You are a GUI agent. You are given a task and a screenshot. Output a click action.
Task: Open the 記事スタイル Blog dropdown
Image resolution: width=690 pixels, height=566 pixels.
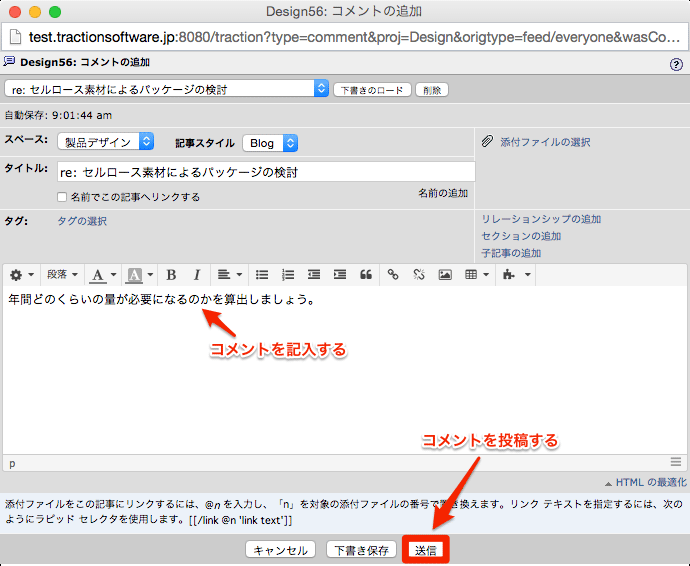click(270, 143)
